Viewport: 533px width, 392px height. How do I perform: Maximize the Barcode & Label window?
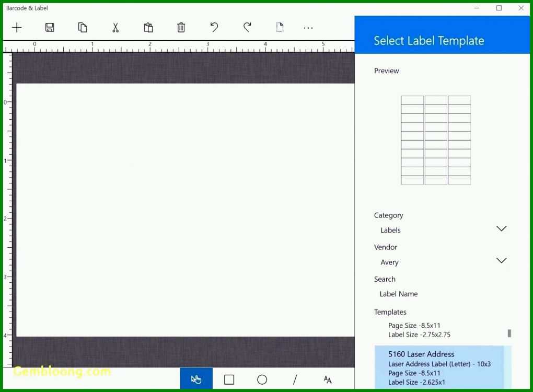tap(499, 8)
